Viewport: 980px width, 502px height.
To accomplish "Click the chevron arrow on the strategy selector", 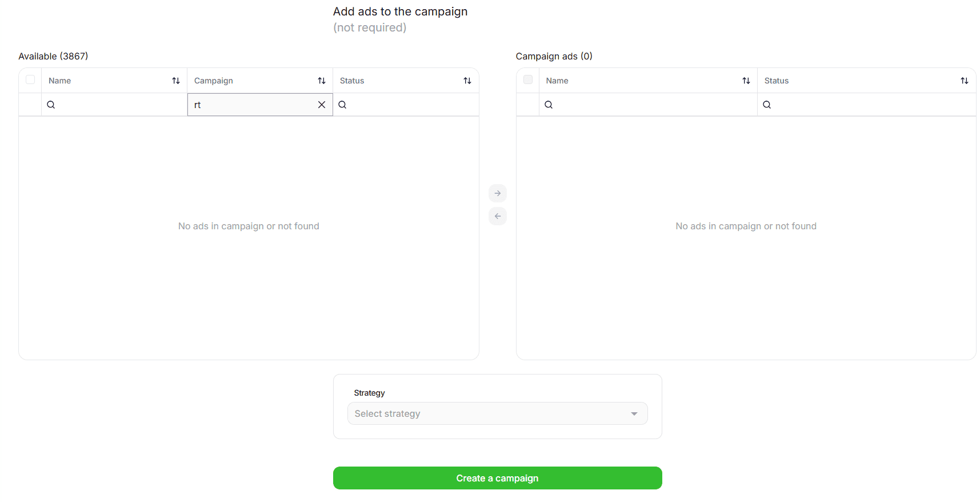I will (634, 413).
